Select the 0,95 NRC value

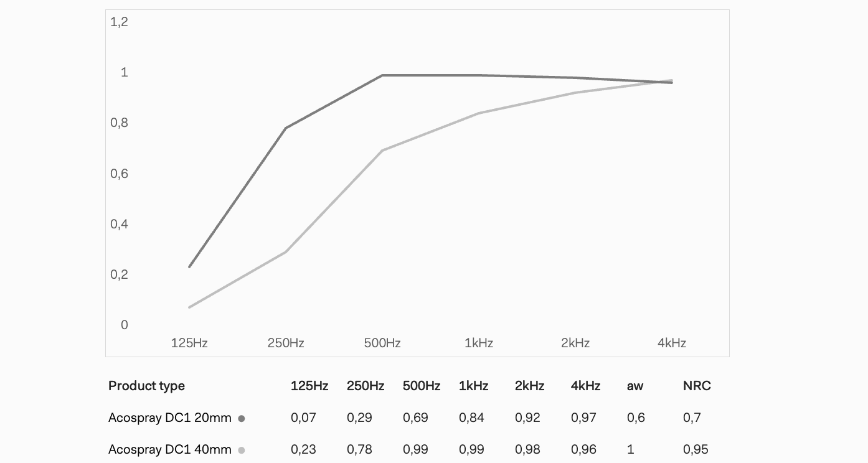pyautogui.click(x=696, y=449)
